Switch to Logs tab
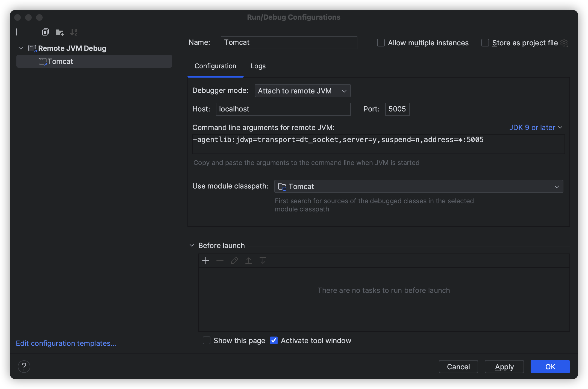588x389 pixels. pyautogui.click(x=258, y=66)
